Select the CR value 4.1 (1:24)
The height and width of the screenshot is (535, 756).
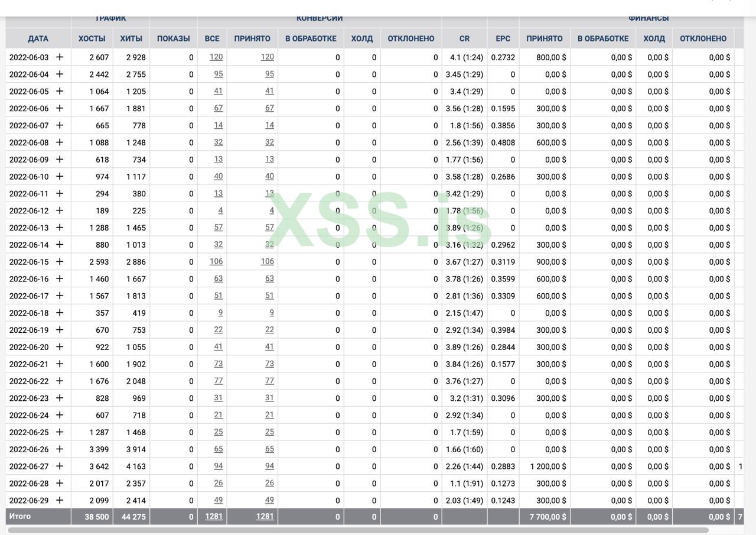[x=467, y=57]
